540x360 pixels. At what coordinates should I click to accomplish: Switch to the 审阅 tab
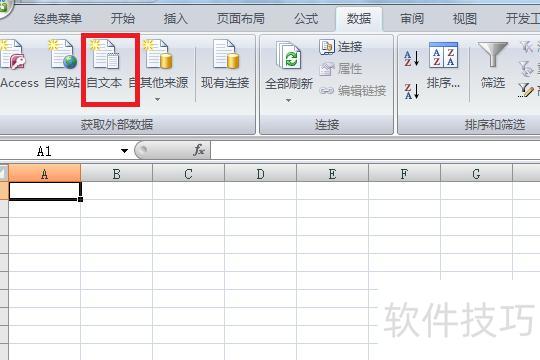pyautogui.click(x=412, y=19)
